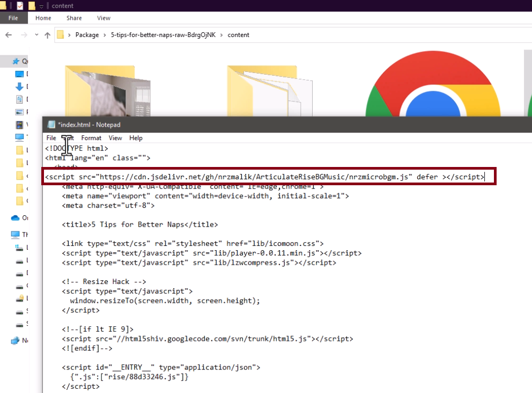Expand the chevron after Package breadcrumb
The image size is (532, 393).
(104, 35)
